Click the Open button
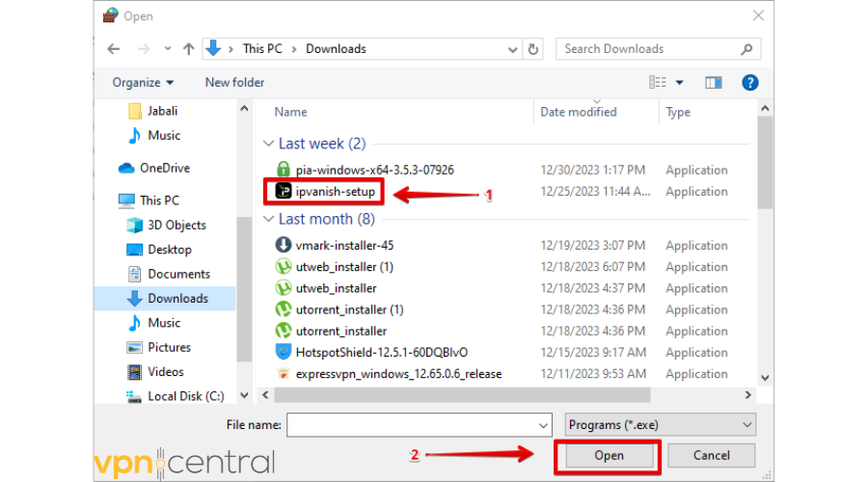Viewport: 868px width, 482px height. click(x=609, y=456)
